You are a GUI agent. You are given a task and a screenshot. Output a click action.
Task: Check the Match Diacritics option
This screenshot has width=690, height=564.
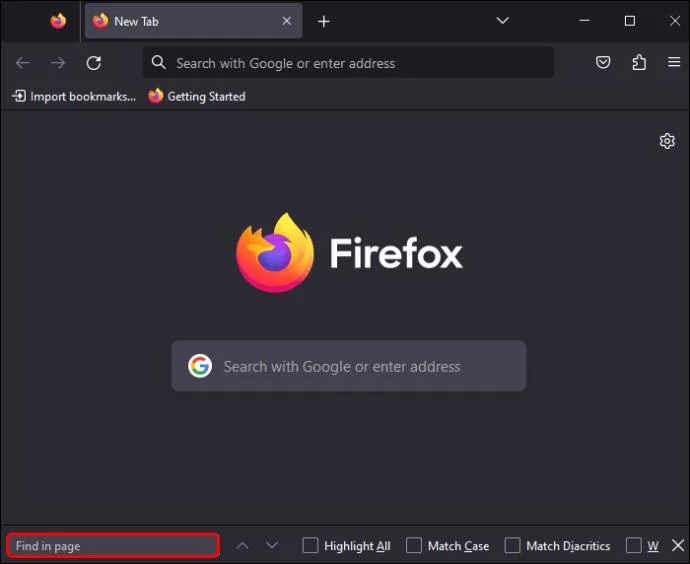513,546
